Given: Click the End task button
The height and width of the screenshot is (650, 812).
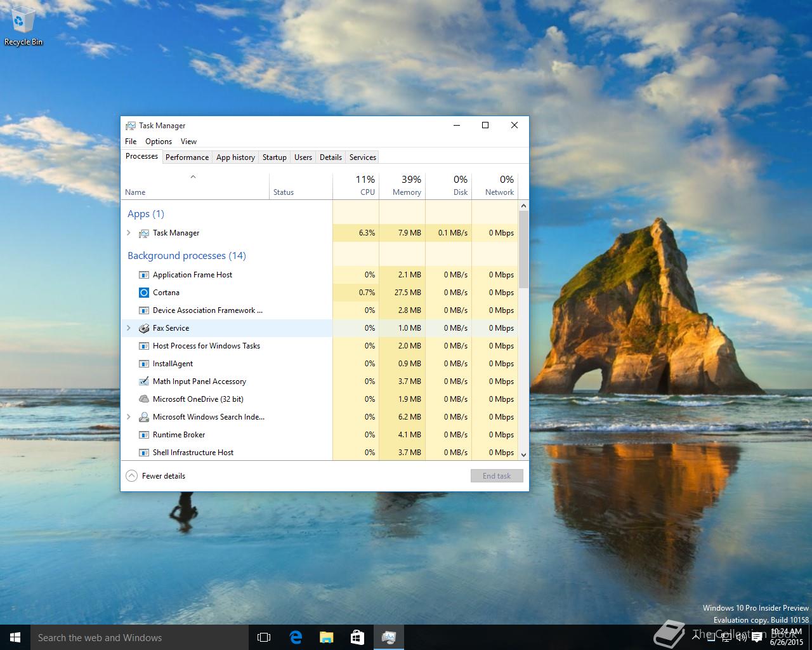Looking at the screenshot, I should pyautogui.click(x=497, y=476).
